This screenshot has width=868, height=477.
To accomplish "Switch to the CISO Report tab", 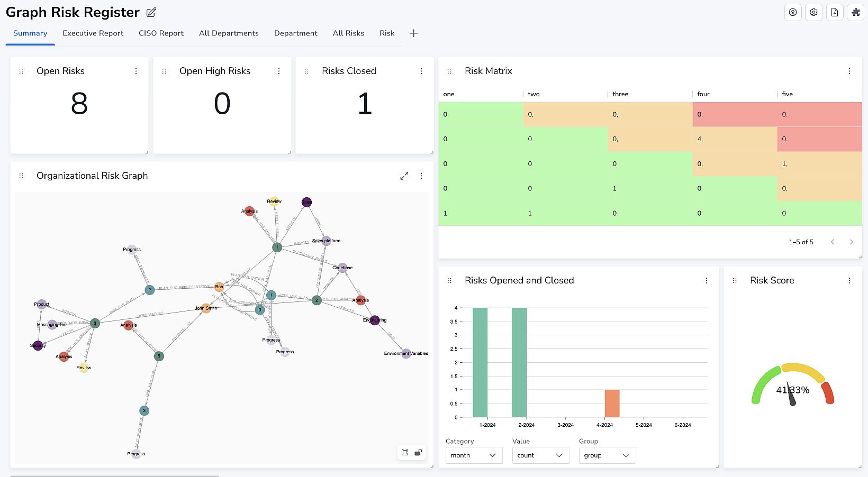I will tap(161, 33).
